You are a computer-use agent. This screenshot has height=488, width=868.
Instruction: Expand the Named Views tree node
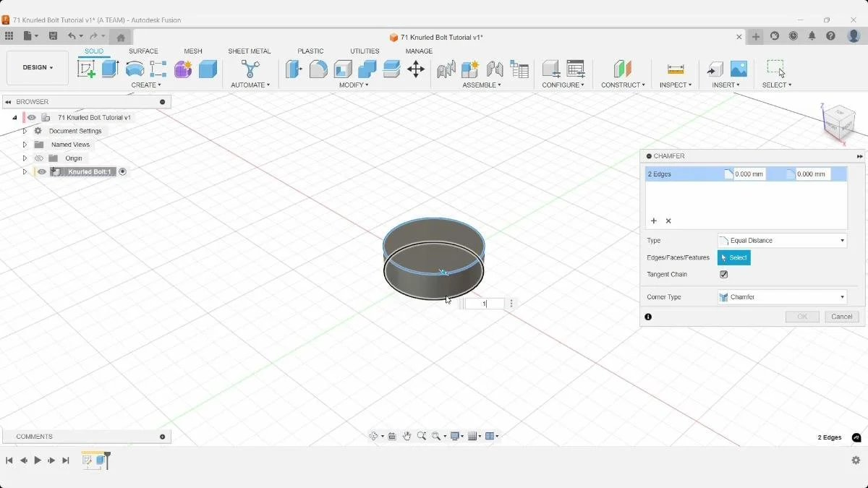coord(25,145)
